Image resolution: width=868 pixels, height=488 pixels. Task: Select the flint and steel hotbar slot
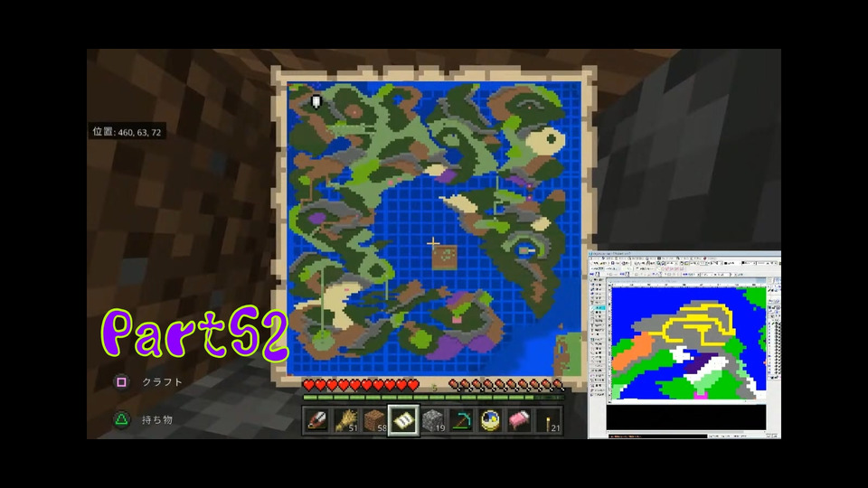pyautogui.click(x=317, y=420)
